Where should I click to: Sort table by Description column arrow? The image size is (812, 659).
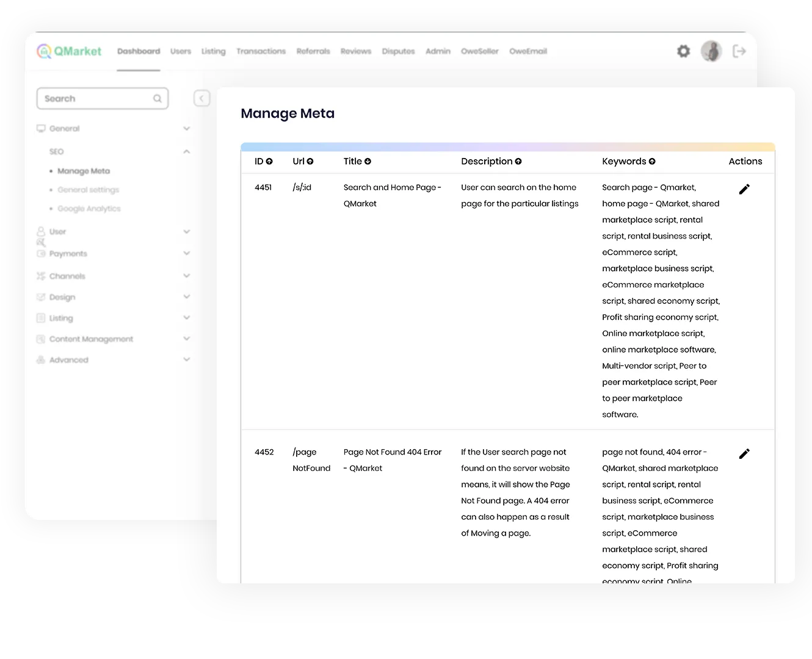point(518,162)
